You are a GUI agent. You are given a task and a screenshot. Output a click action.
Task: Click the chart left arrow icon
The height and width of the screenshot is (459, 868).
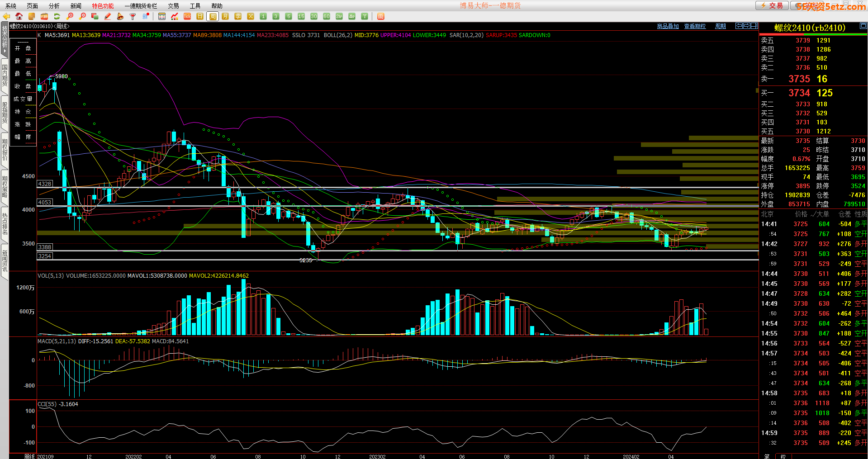click(x=739, y=26)
